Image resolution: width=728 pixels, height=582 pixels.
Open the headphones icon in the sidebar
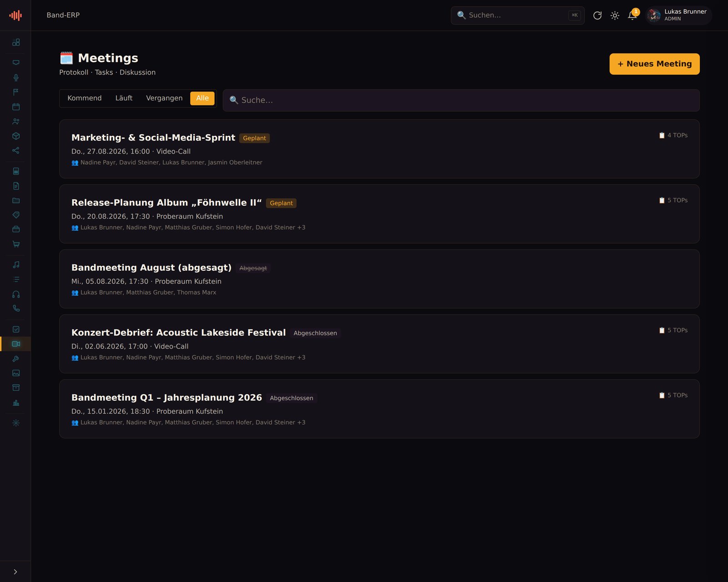pos(16,294)
